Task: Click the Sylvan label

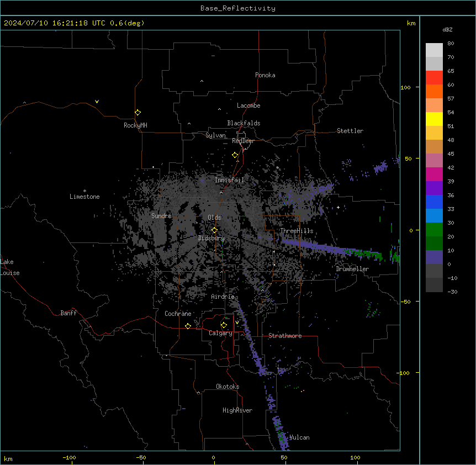Action: coord(215,135)
